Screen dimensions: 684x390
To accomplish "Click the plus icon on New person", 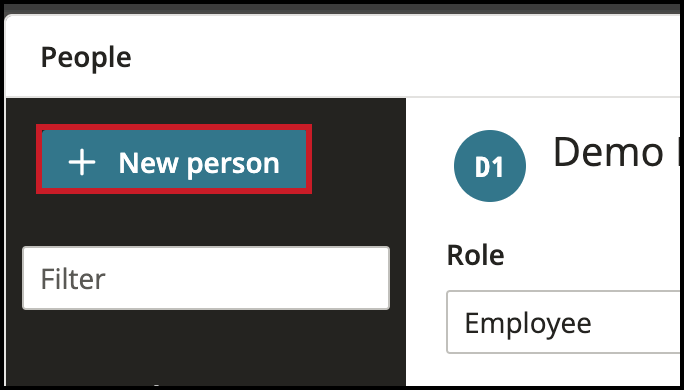I will click(82, 162).
